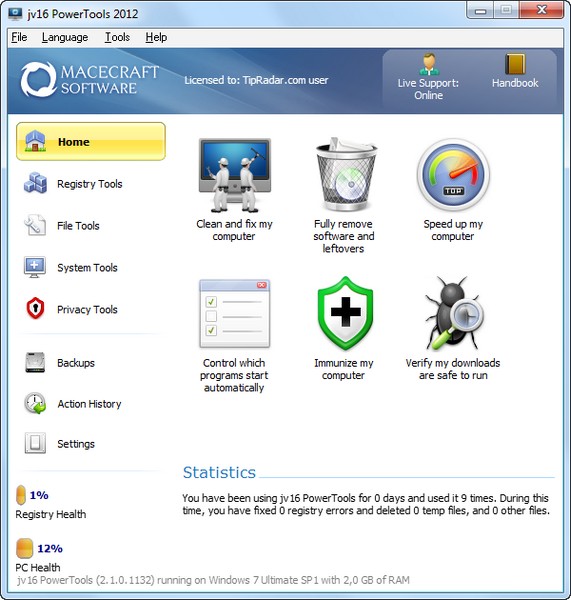Click the Home button
Screen dimensions: 571x600
pyautogui.click(x=91, y=141)
